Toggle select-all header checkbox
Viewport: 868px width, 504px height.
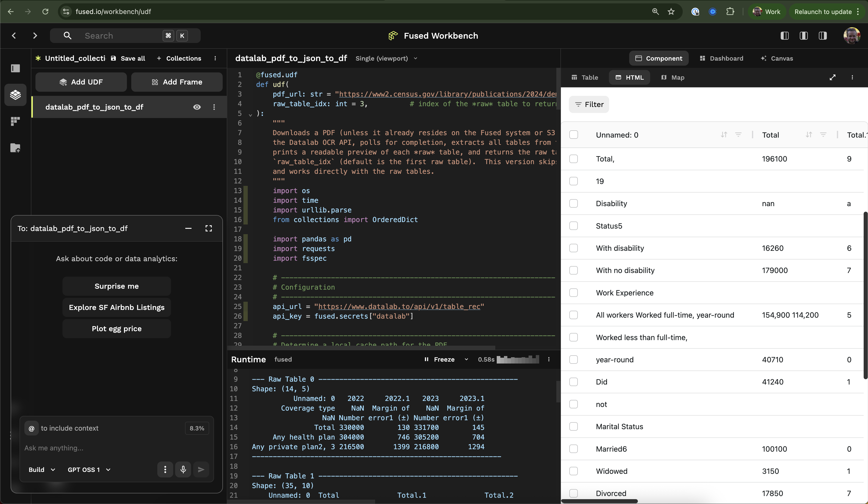click(x=573, y=135)
